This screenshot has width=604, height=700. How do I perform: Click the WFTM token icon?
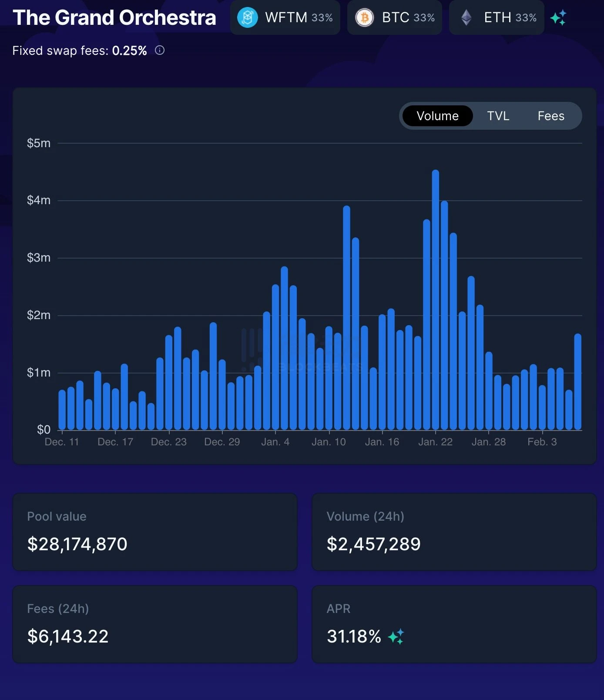pyautogui.click(x=248, y=17)
